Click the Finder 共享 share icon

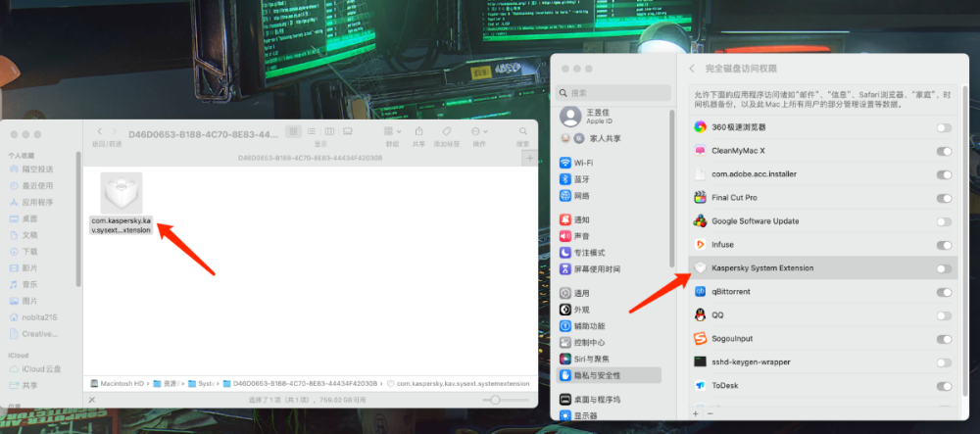[418, 131]
